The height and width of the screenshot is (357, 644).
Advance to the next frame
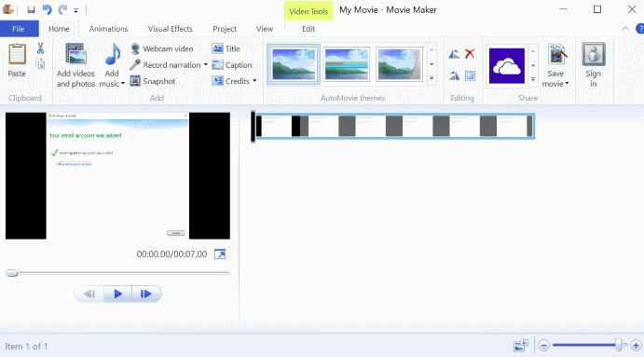coord(146,294)
